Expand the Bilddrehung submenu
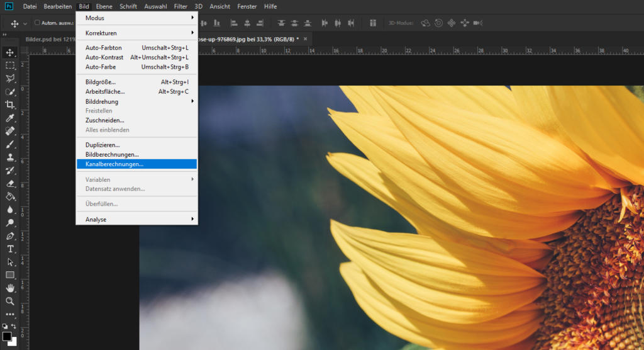 tap(136, 101)
